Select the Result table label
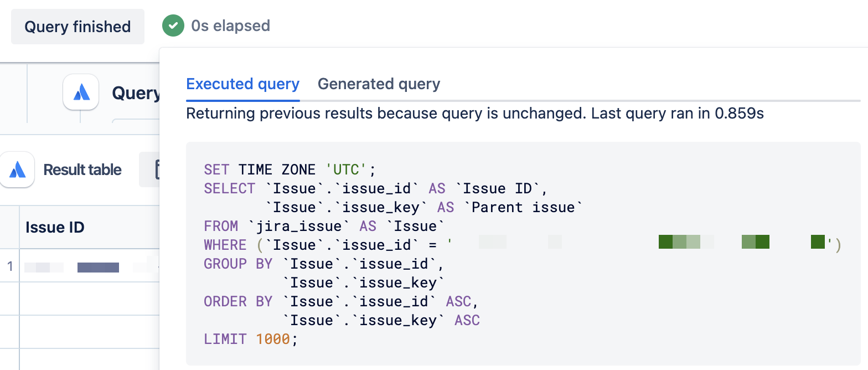Image resolution: width=868 pixels, height=370 pixels. click(x=82, y=169)
